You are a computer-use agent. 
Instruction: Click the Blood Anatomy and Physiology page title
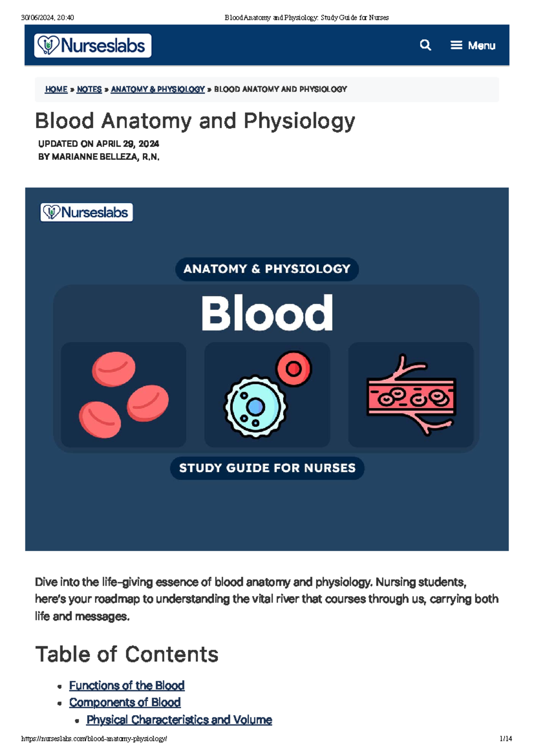pos(196,121)
